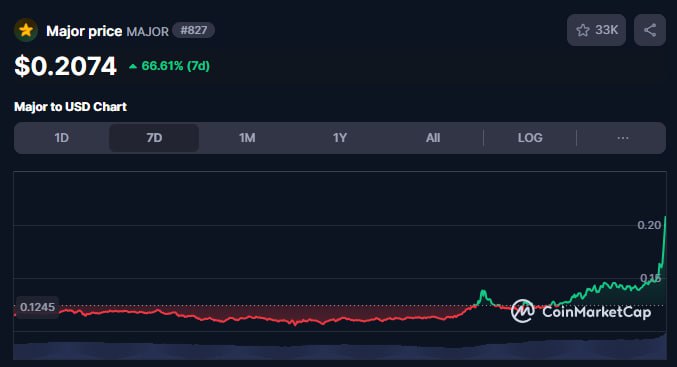Toggle LOG scale on chart

(530, 138)
